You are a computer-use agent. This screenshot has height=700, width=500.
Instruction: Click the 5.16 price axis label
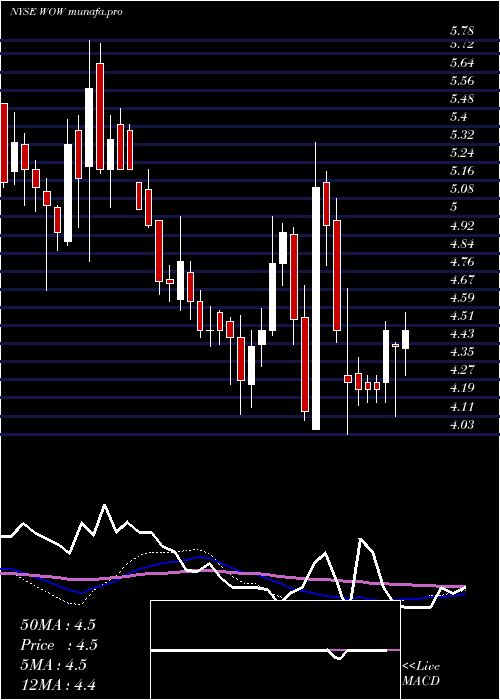click(462, 171)
